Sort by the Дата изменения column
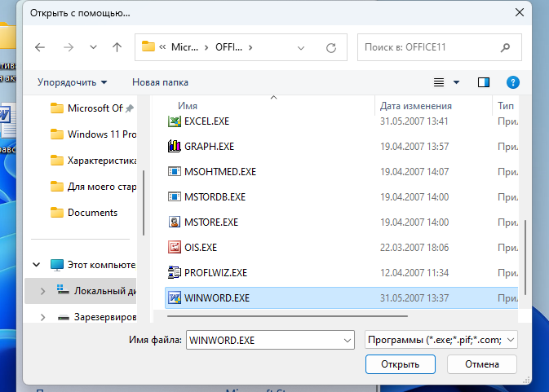The image size is (549, 392). pos(415,106)
